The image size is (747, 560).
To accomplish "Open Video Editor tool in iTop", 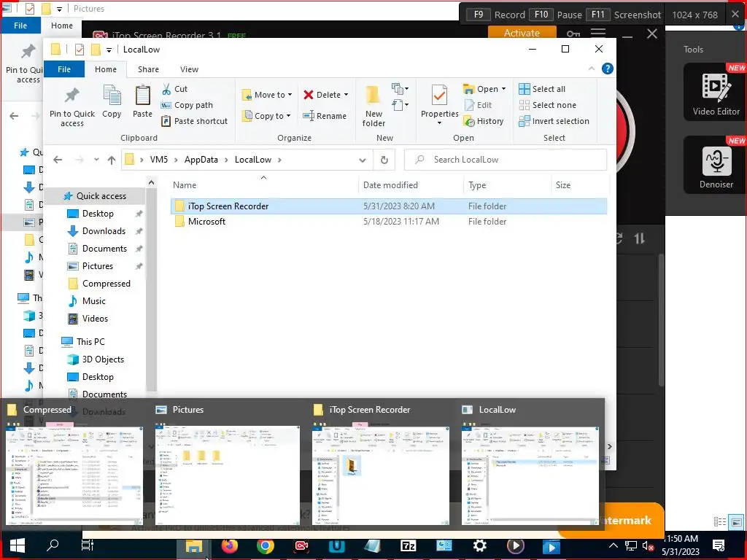I will click(716, 92).
